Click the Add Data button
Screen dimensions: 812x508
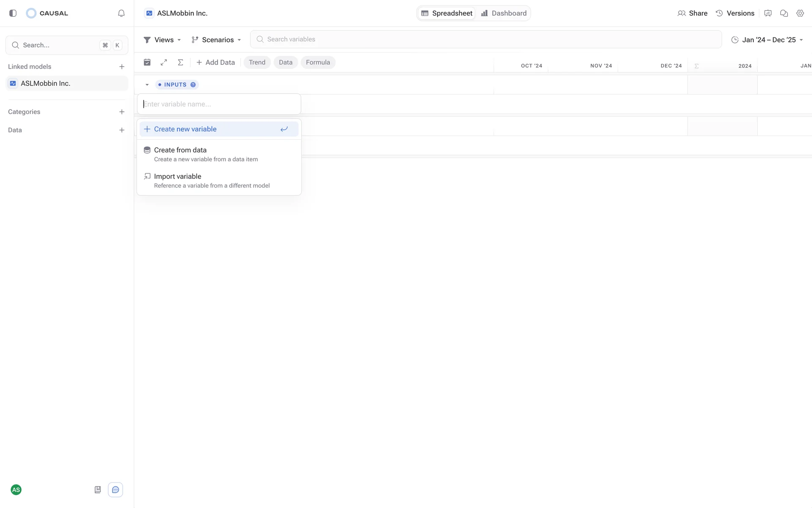(x=215, y=62)
